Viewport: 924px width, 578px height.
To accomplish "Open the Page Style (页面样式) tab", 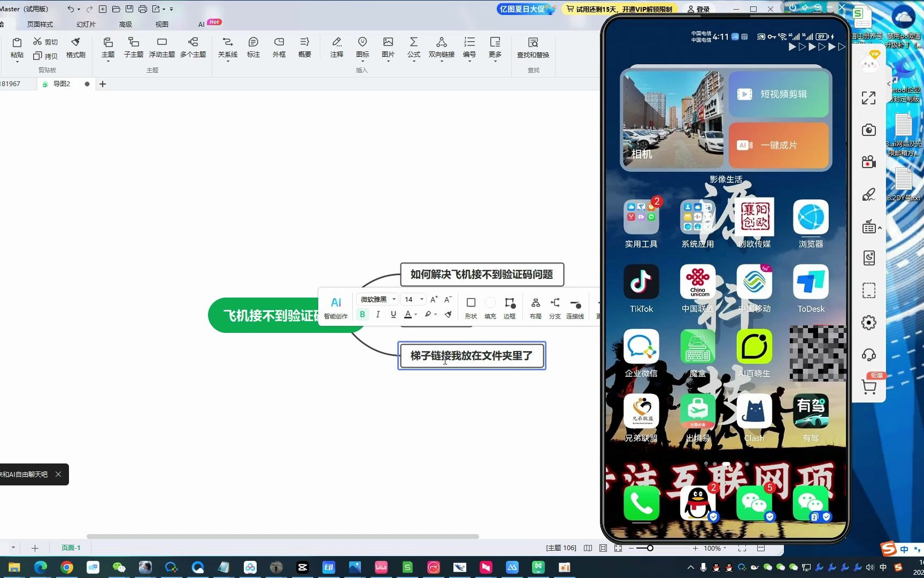I will (40, 24).
